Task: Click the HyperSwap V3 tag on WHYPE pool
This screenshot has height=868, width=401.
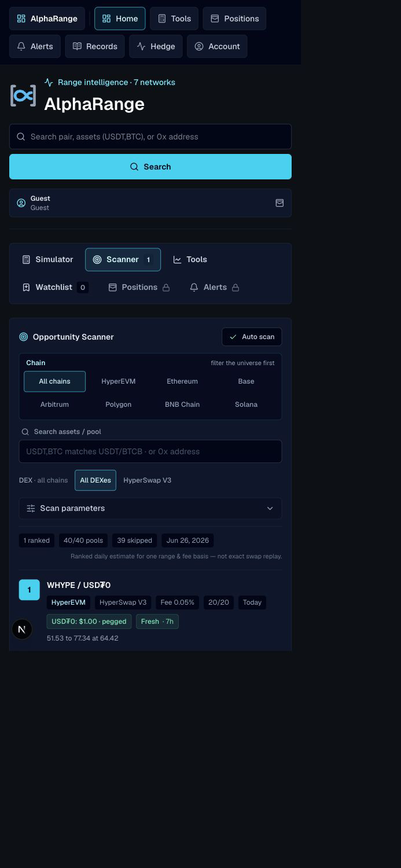Action: 123,602
